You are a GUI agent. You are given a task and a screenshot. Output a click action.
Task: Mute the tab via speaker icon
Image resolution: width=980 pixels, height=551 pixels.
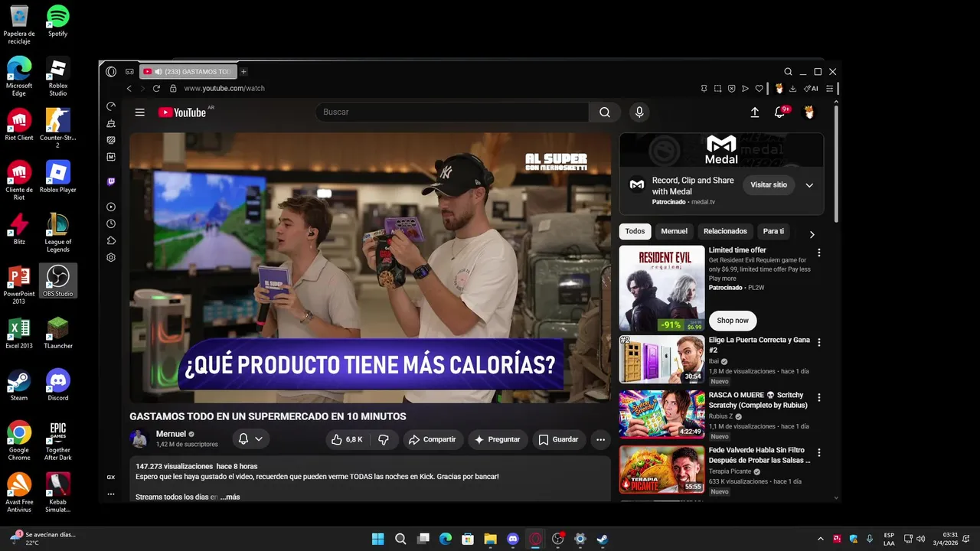click(158, 72)
